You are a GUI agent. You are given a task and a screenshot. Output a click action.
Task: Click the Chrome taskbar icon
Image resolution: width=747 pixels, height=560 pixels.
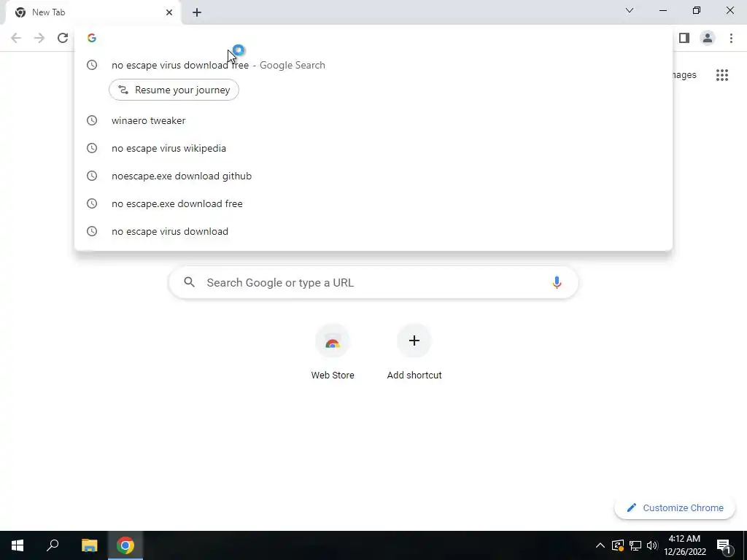coord(125,545)
